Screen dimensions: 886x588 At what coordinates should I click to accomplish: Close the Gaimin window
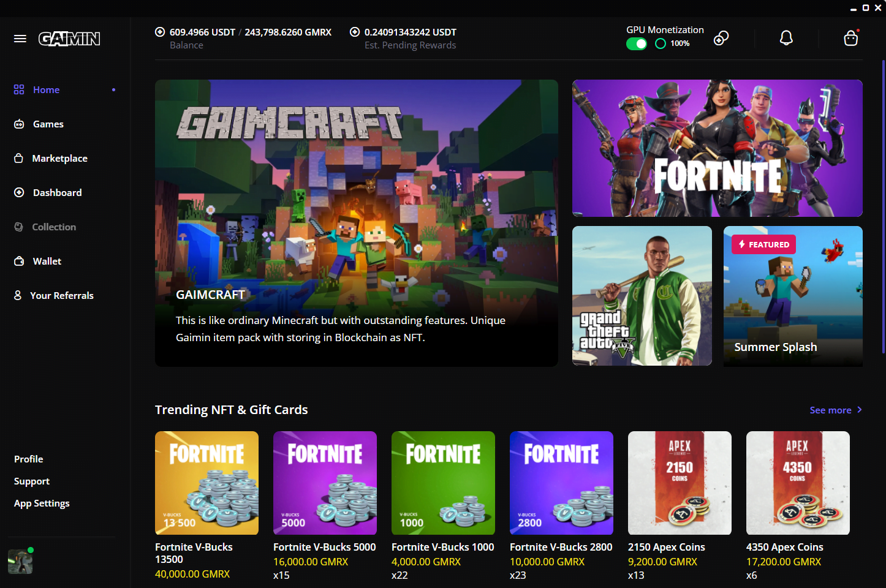tap(878, 8)
